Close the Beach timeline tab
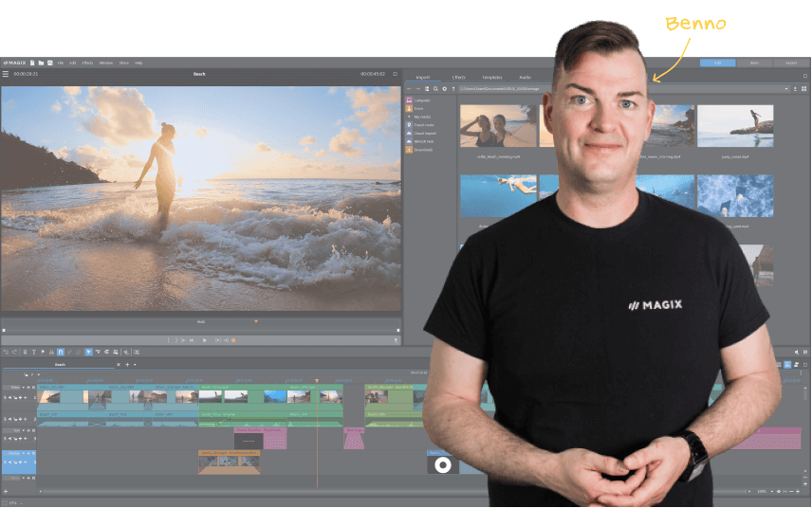The width and height of the screenshot is (812, 508). pos(118,365)
